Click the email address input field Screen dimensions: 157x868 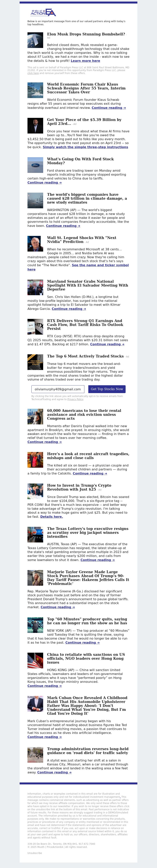(58, 389)
